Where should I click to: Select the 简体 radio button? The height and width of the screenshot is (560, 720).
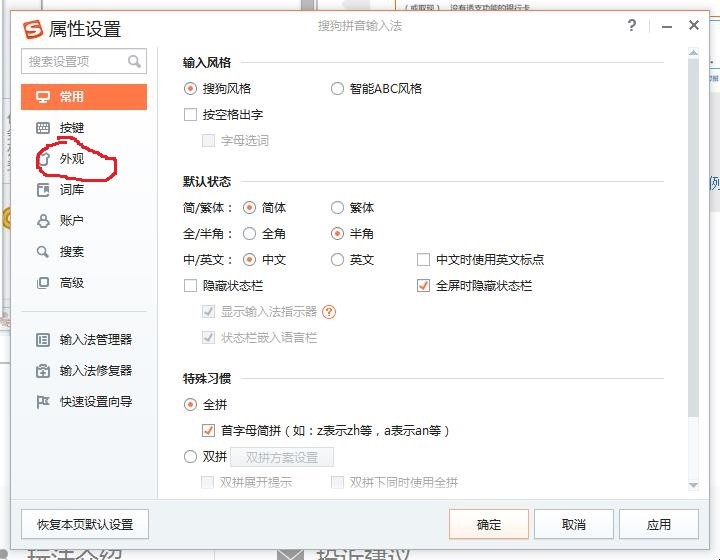(249, 208)
